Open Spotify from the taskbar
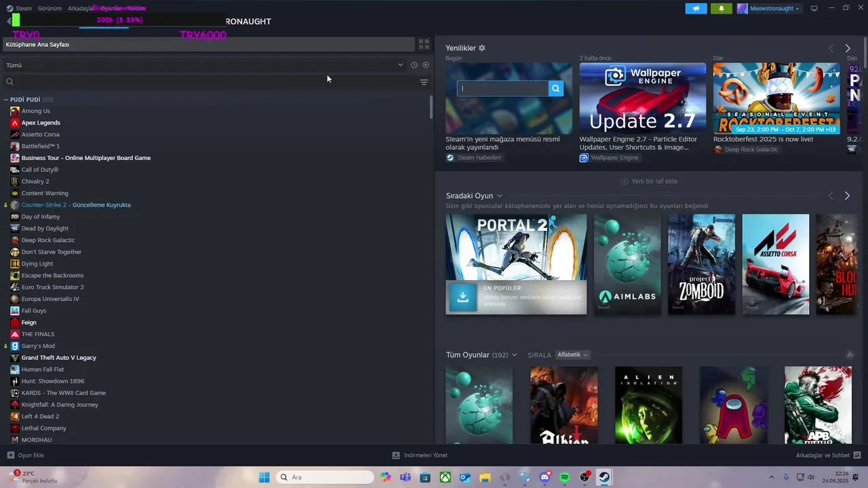The image size is (868, 488). point(565,477)
